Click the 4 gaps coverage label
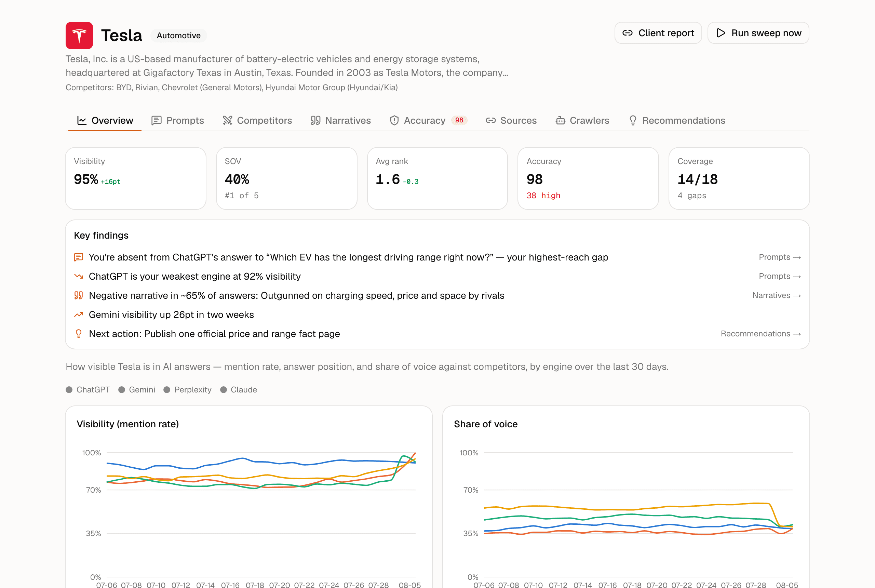This screenshot has height=588, width=875. [692, 196]
